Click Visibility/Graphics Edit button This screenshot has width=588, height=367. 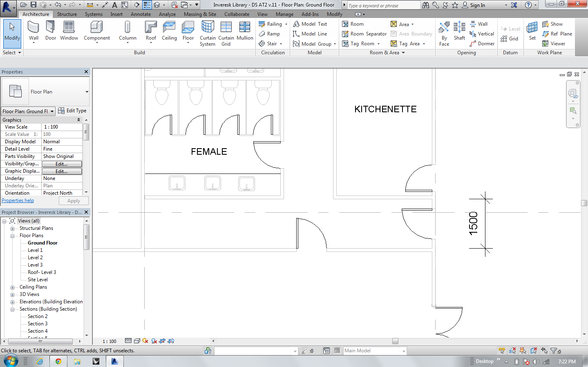62,164
